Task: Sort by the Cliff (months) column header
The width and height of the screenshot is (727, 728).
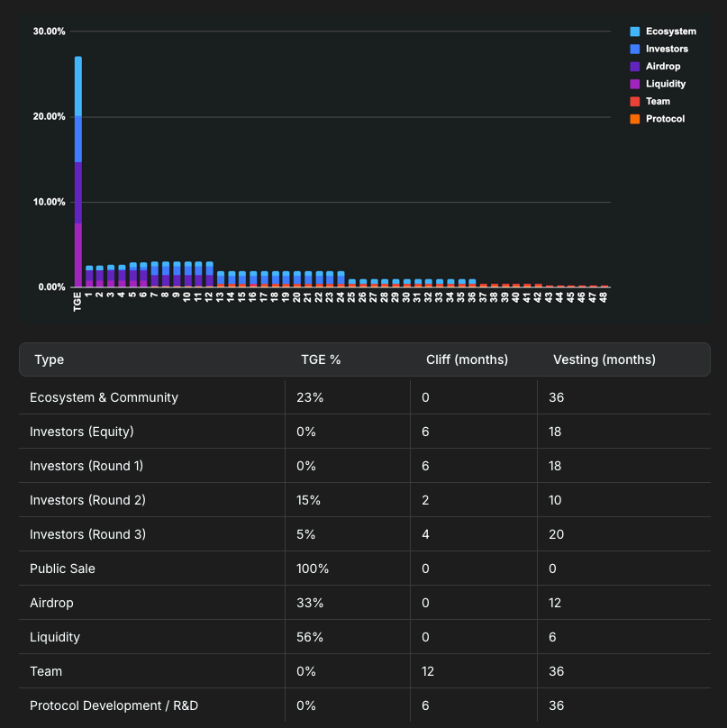Action: pos(467,359)
